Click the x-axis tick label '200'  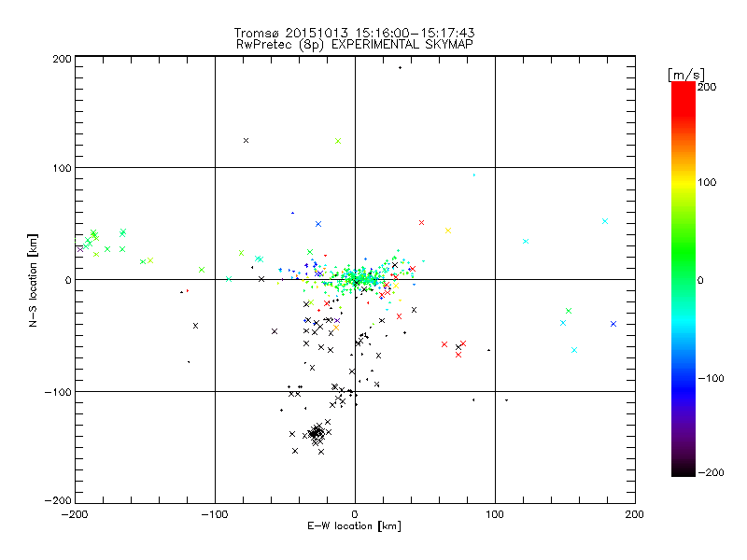click(635, 514)
